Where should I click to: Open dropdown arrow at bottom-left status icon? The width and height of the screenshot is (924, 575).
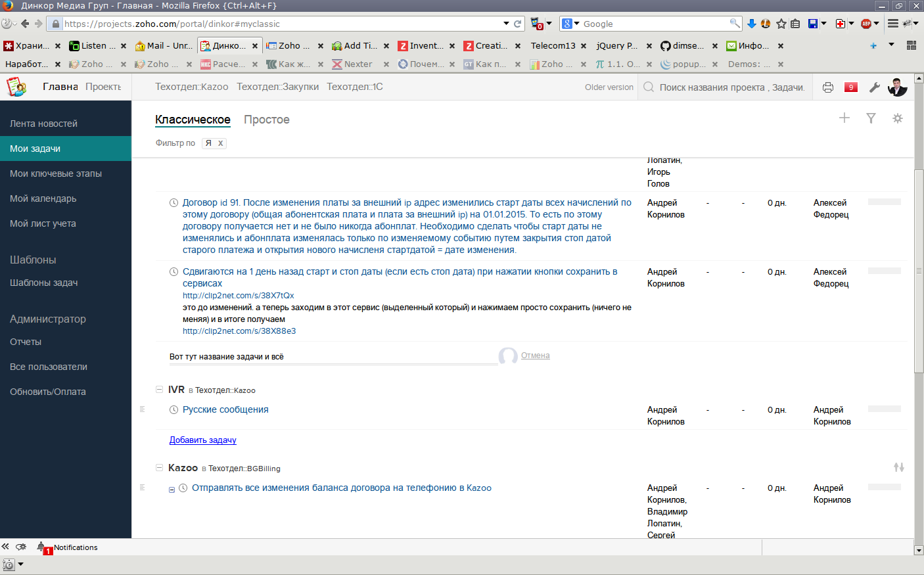[x=21, y=564]
